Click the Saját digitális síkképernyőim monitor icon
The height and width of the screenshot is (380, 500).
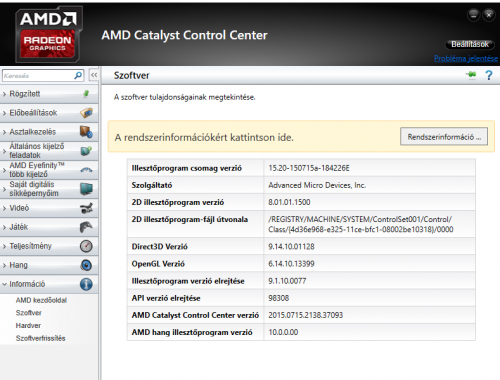pos(86,189)
